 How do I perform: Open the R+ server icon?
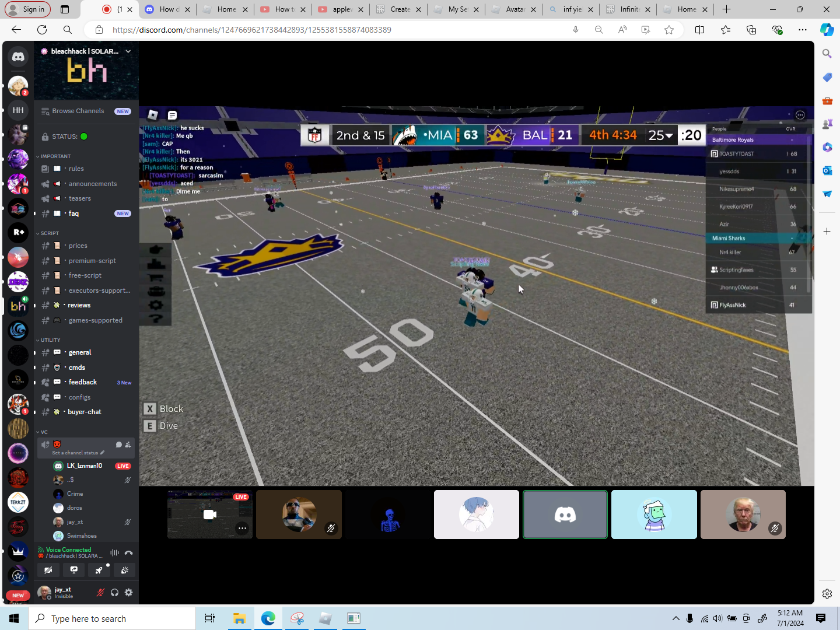(18, 232)
